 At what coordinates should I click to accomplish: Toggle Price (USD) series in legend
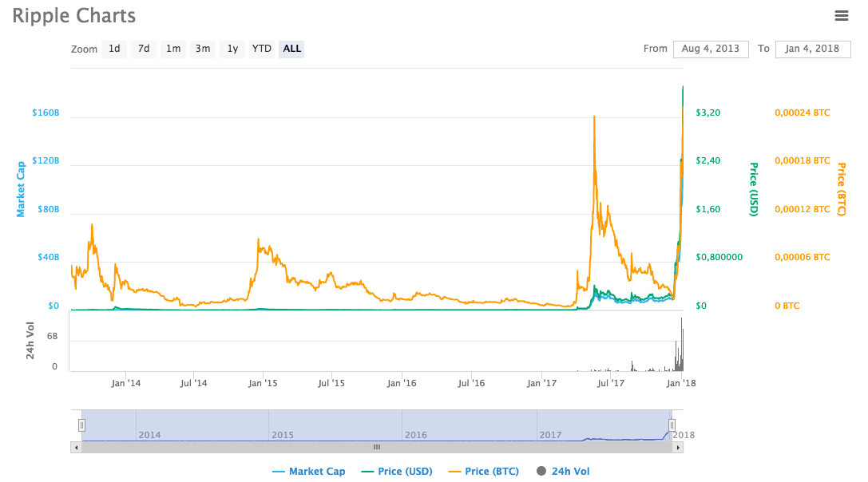click(397, 472)
